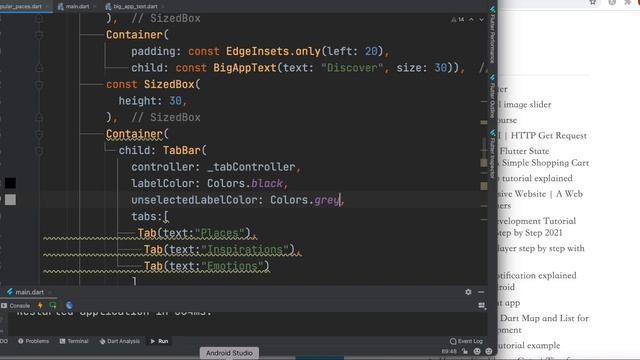The image size is (640, 360).
Task: Click the "Discover" string literal
Action: (352, 68)
